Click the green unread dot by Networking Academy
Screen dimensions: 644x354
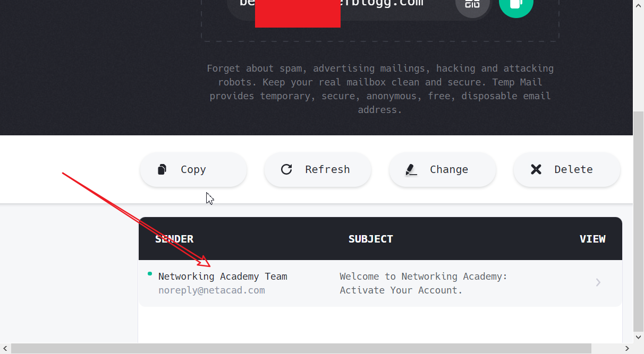pos(150,274)
